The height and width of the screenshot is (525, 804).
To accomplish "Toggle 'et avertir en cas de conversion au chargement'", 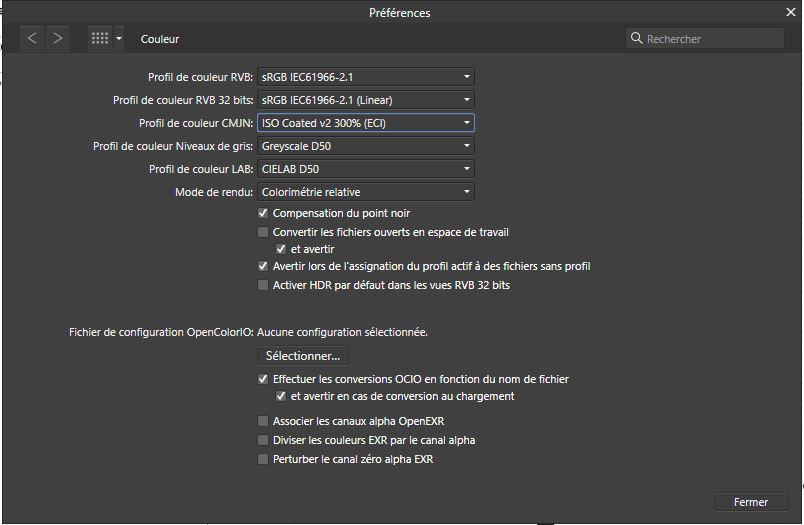I will (281, 396).
